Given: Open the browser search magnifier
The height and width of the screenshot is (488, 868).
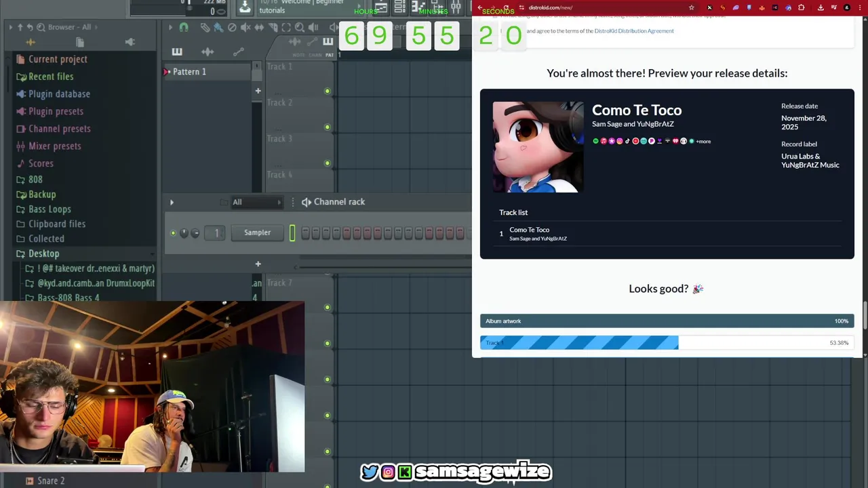Looking at the screenshot, I should pos(41,27).
